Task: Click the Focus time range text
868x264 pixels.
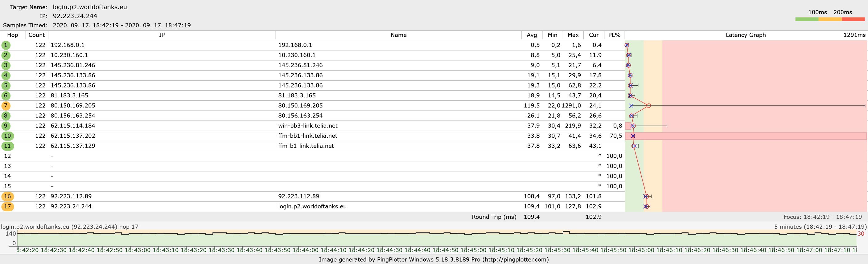Action: pyautogui.click(x=822, y=217)
